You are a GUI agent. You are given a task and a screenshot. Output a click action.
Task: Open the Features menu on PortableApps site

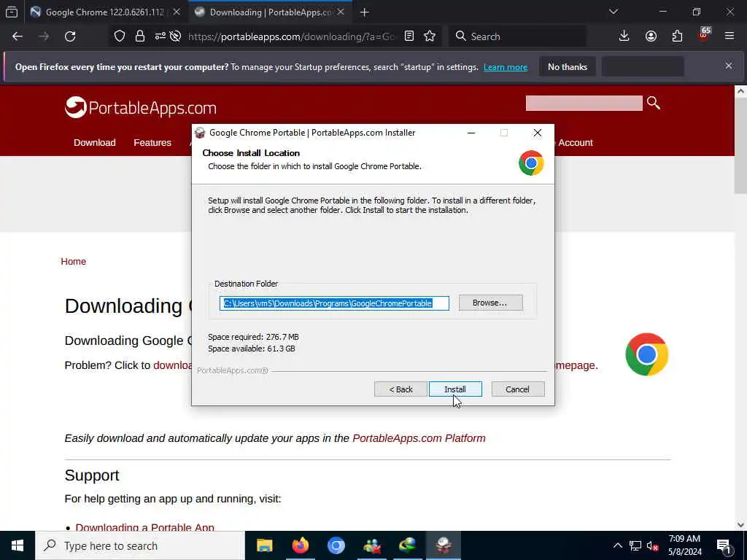coord(152,143)
